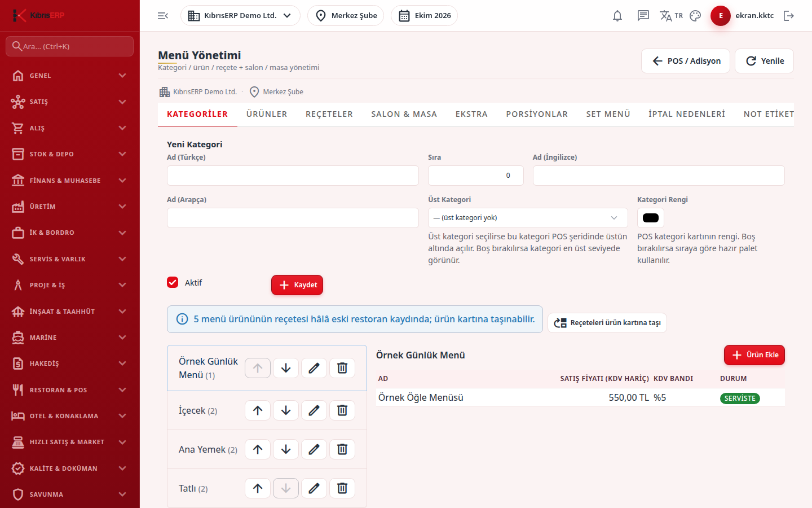
Task: Switch to the REÇETELER tab
Action: click(x=329, y=114)
